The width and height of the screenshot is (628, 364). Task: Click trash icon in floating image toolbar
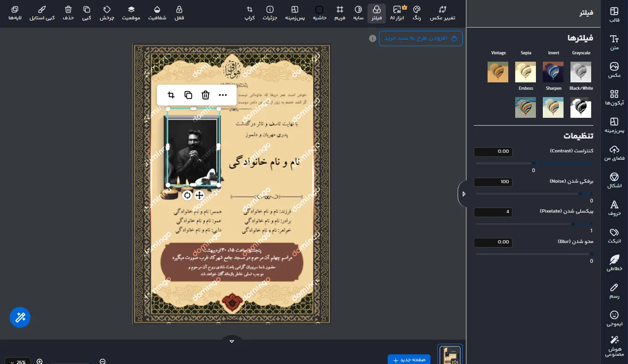coord(205,95)
